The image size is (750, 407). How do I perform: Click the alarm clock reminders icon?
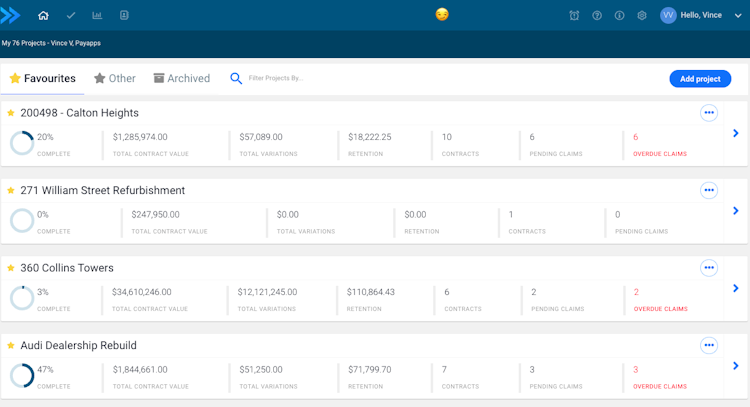tap(574, 15)
